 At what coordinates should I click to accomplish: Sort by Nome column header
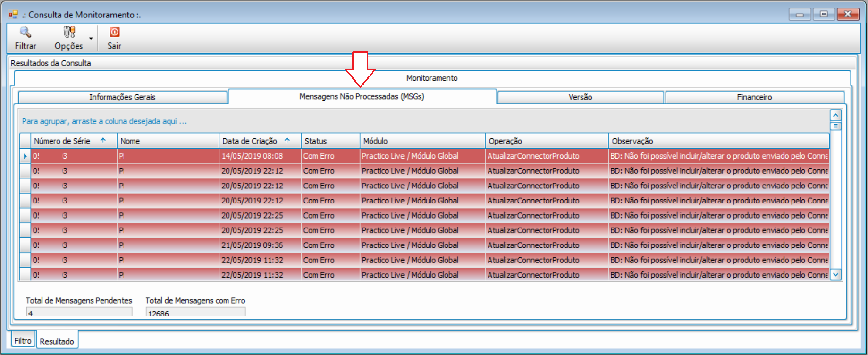168,141
